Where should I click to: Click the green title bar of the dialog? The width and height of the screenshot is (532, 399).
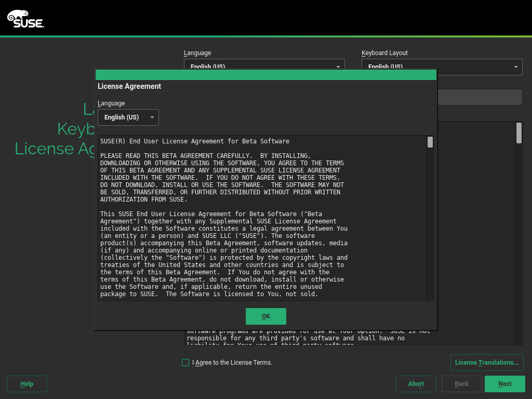pyautogui.click(x=265, y=75)
